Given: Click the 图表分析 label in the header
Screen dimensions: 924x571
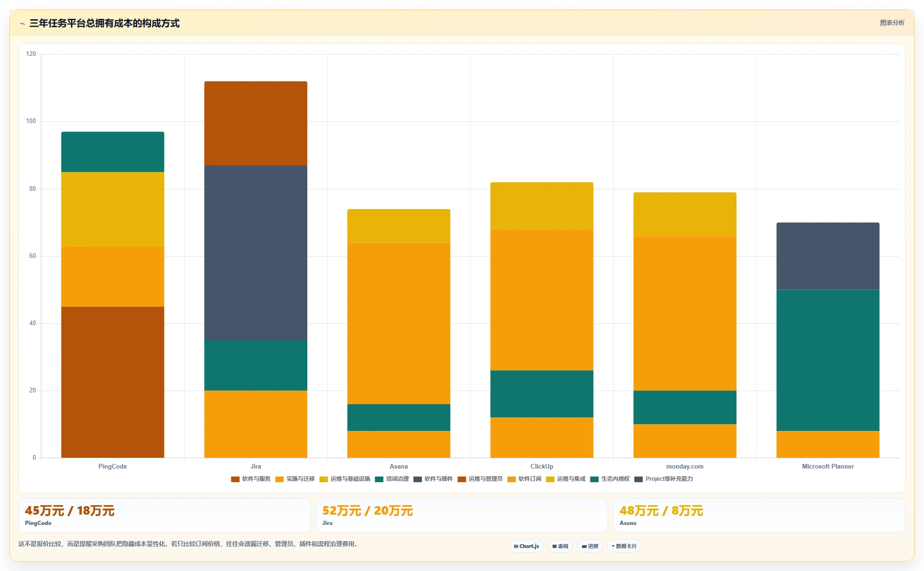Looking at the screenshot, I should (892, 23).
